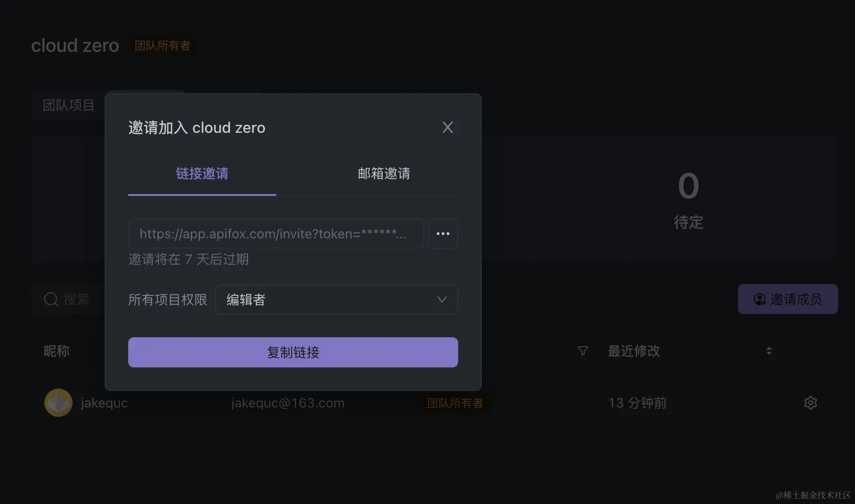Screen dimensions: 855x504
Task: Click the email jakequc@163.com
Action: click(288, 403)
